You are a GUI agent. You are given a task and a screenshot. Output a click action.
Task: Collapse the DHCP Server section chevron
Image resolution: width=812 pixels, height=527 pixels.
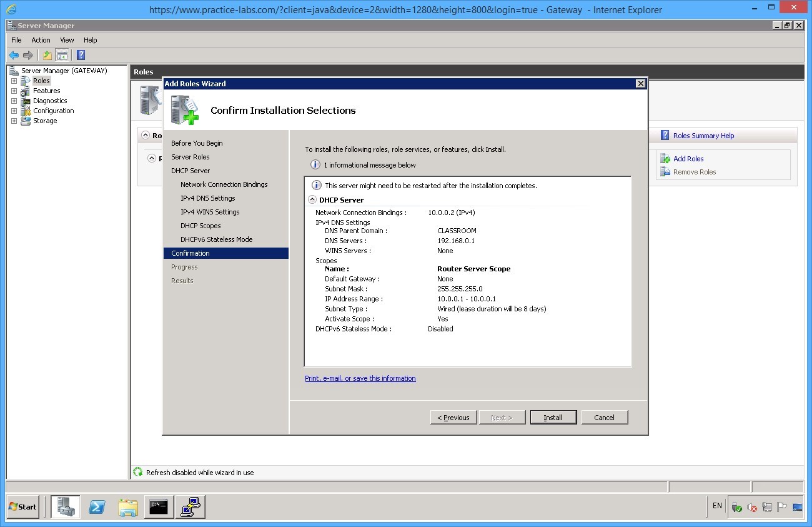(312, 200)
